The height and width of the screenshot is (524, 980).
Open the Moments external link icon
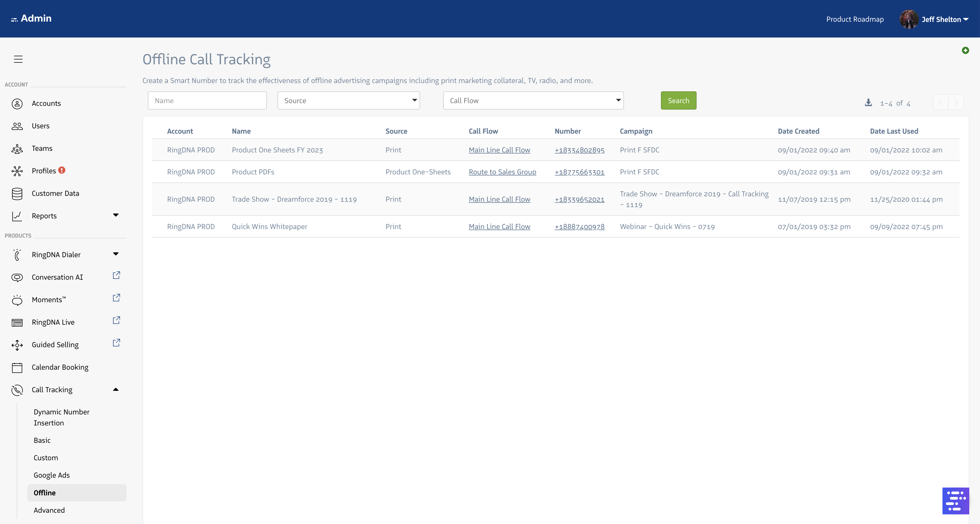pos(117,298)
